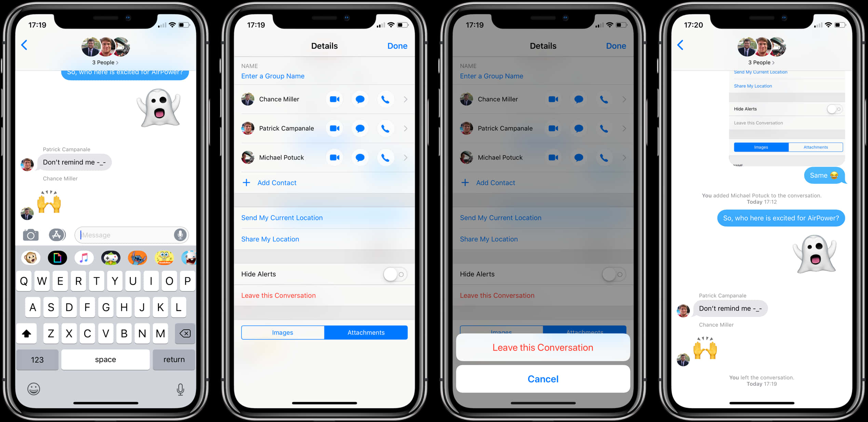Viewport: 868px width, 422px height.
Task: Select the Attachments tab in Details panel
Action: click(x=365, y=332)
